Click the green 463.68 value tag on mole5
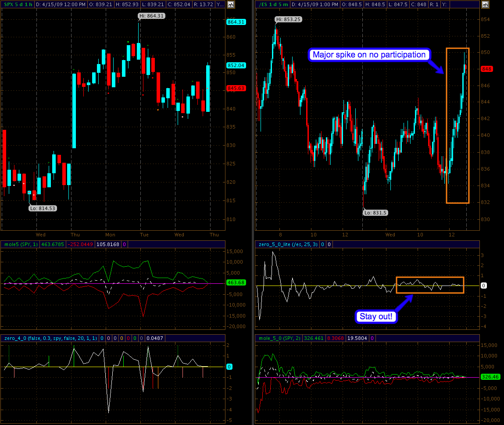 coord(236,283)
